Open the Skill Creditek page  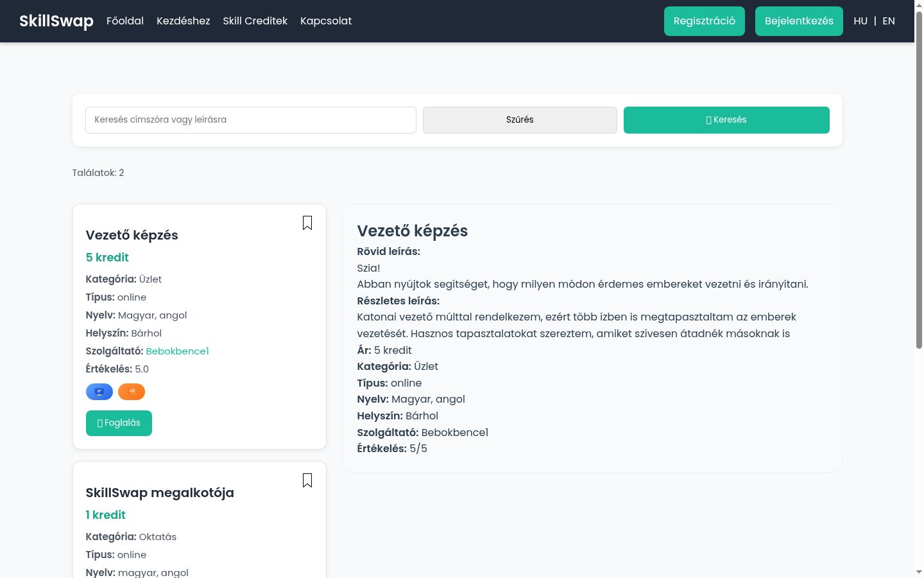255,21
